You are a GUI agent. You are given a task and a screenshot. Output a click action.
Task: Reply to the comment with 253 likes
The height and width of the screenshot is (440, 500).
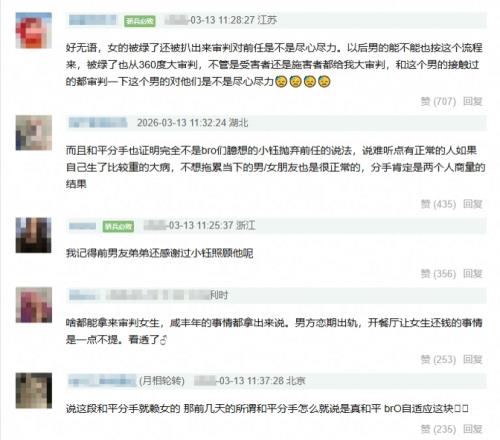(x=473, y=359)
